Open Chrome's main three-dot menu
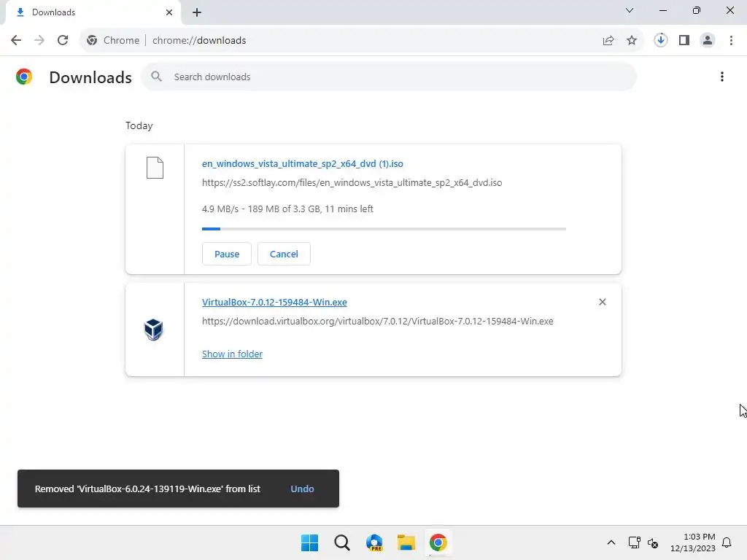747x560 pixels. (731, 40)
